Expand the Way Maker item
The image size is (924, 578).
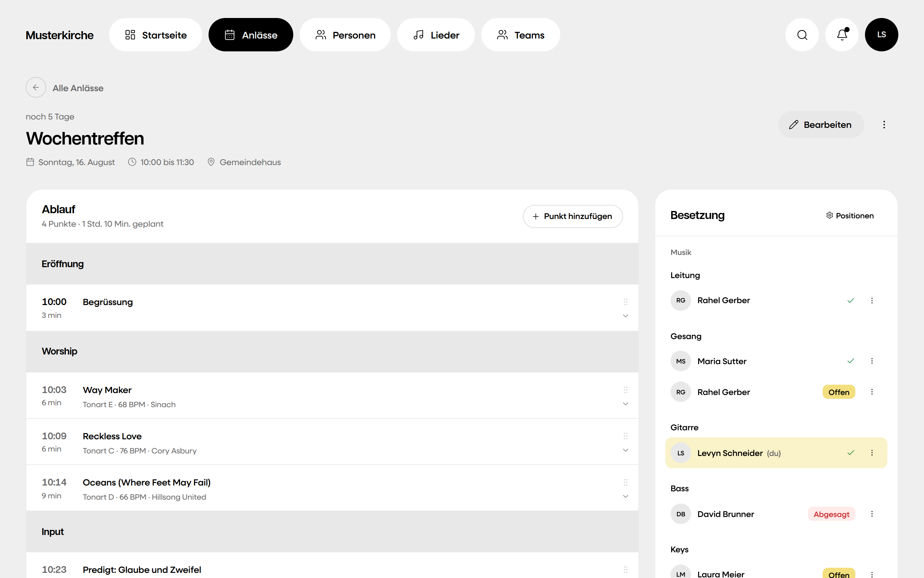coord(625,404)
